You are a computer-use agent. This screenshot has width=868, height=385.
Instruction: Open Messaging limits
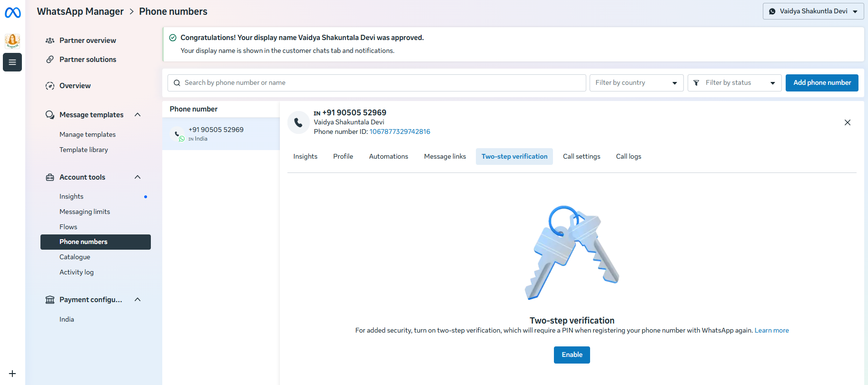[85, 212]
